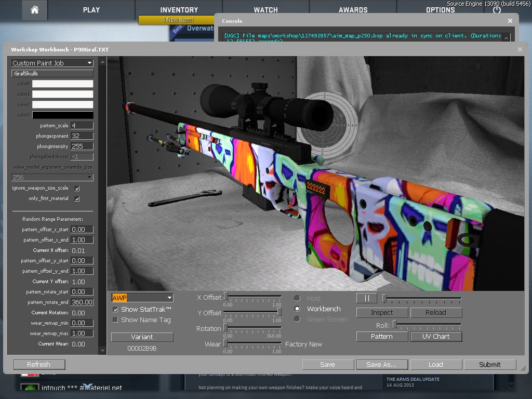Edit the pattern_rotate_end field

tap(82, 302)
